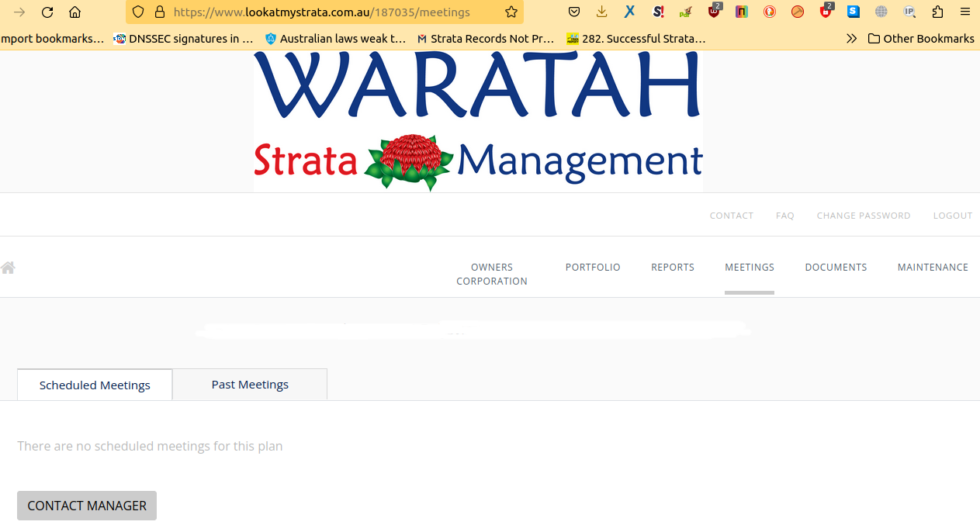Open the CONTACT link
This screenshot has height=525, width=980.
point(731,216)
